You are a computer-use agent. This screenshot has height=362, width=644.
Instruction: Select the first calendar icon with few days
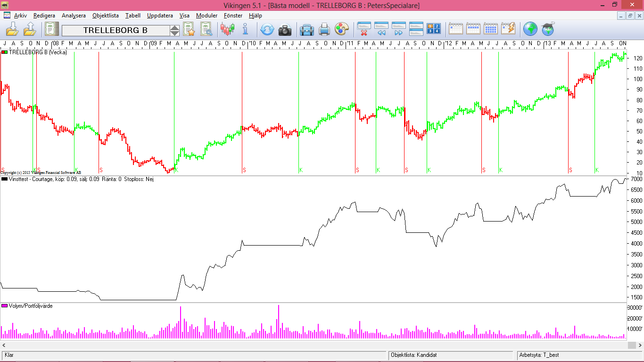tap(456, 29)
